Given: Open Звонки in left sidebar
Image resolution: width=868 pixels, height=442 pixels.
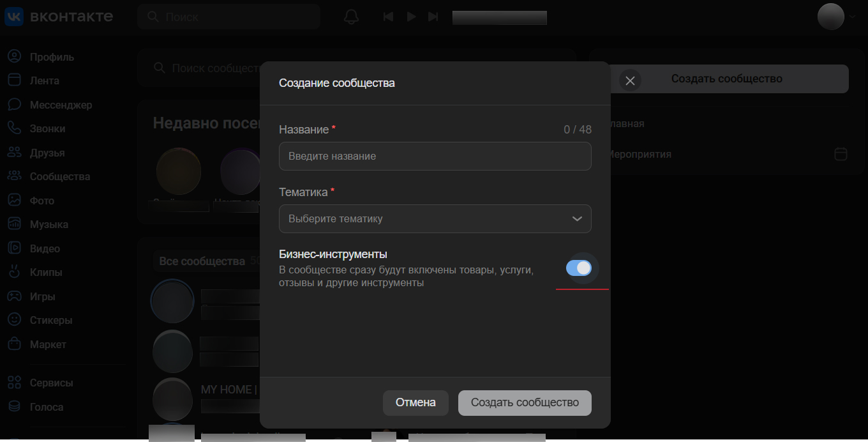Looking at the screenshot, I should pyautogui.click(x=47, y=128).
